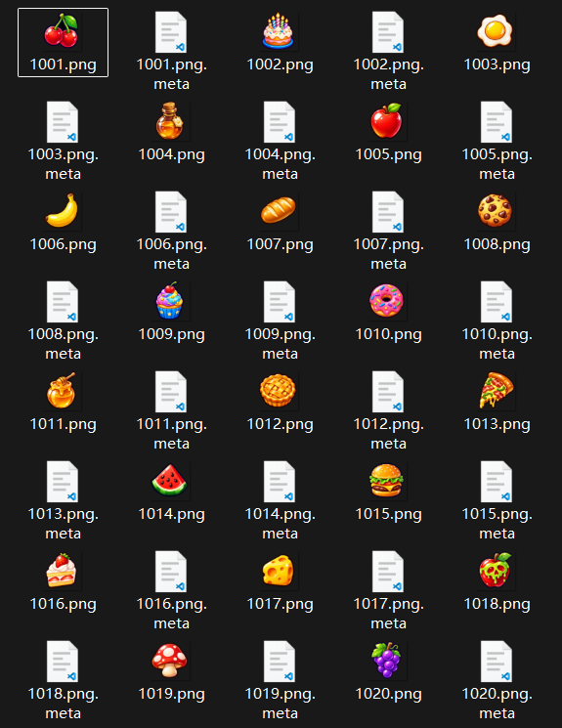Click the file name text "1003.png"

(497, 65)
